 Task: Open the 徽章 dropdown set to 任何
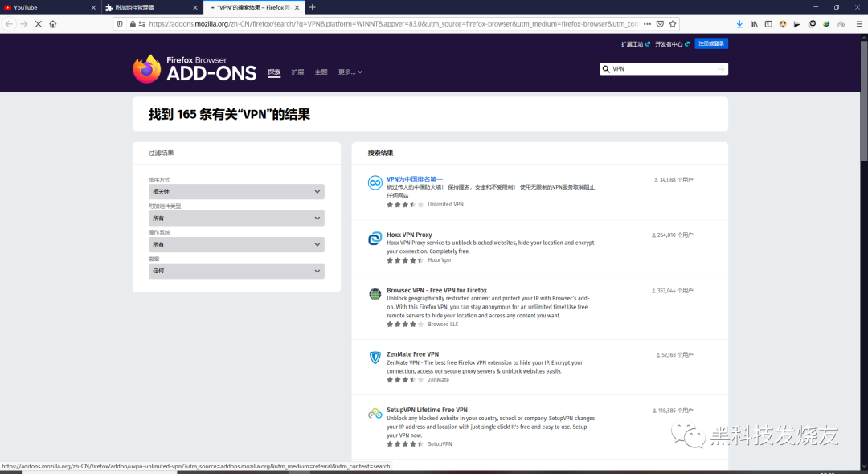coord(236,271)
